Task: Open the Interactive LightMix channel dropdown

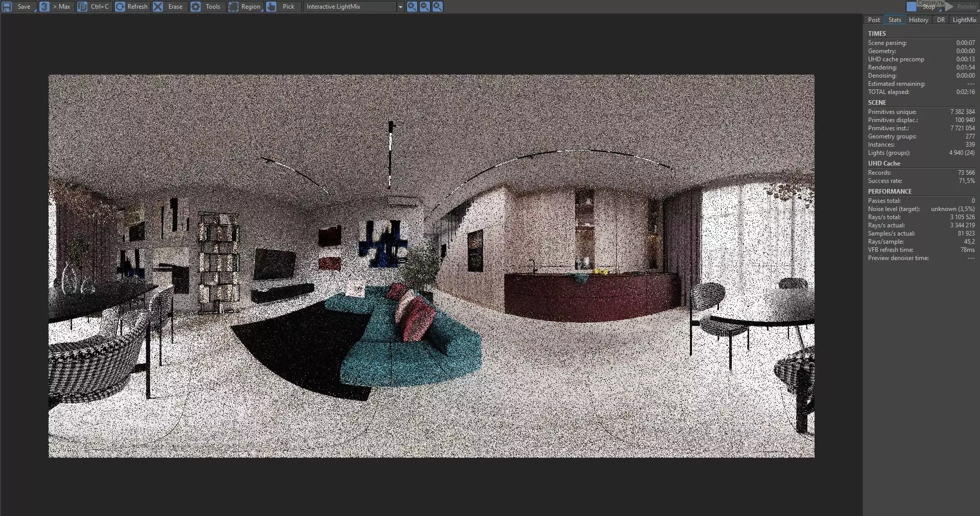Action: point(400,7)
